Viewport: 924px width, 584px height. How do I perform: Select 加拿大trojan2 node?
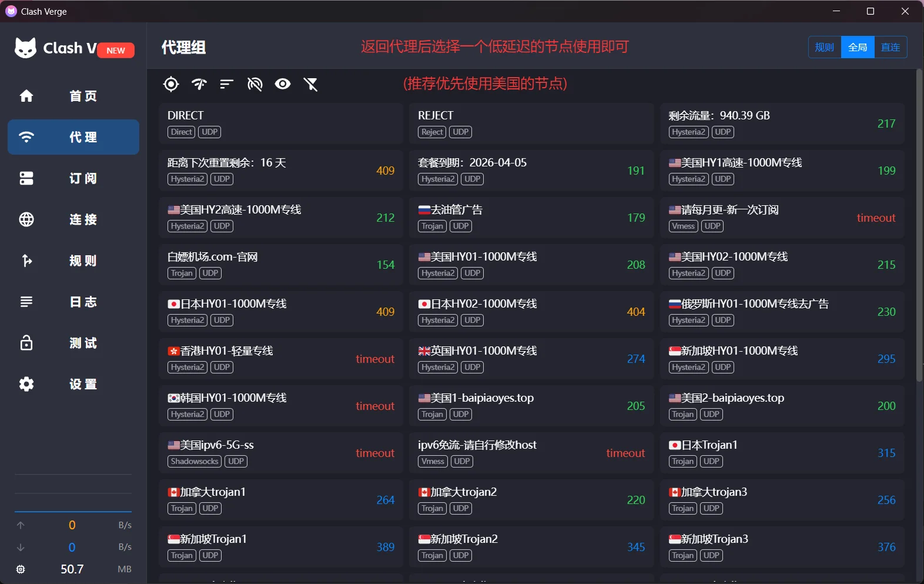point(531,500)
